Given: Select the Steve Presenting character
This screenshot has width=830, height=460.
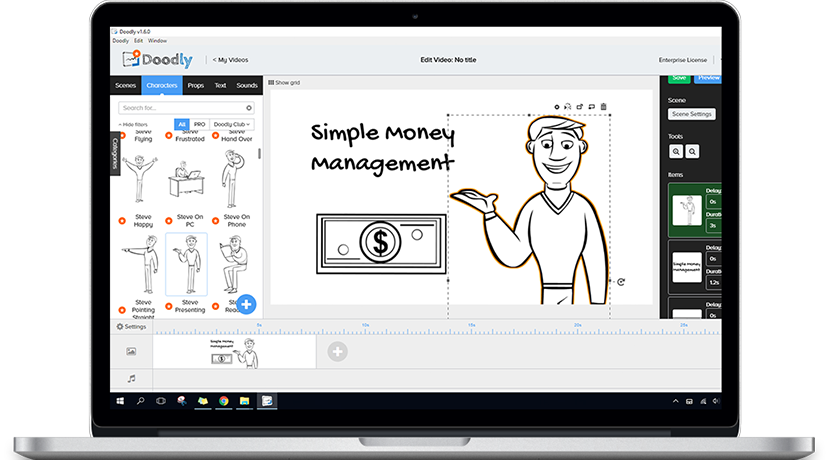Looking at the screenshot, I should coord(187,264).
